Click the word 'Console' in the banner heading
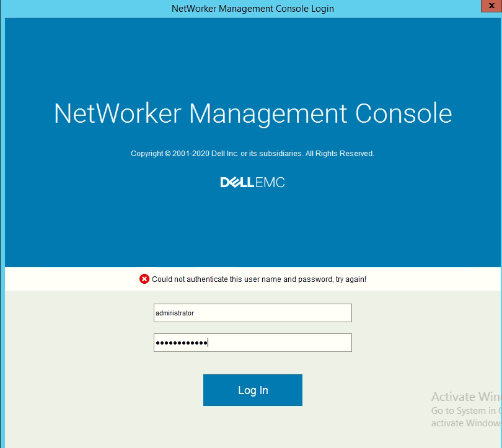 [x=403, y=114]
